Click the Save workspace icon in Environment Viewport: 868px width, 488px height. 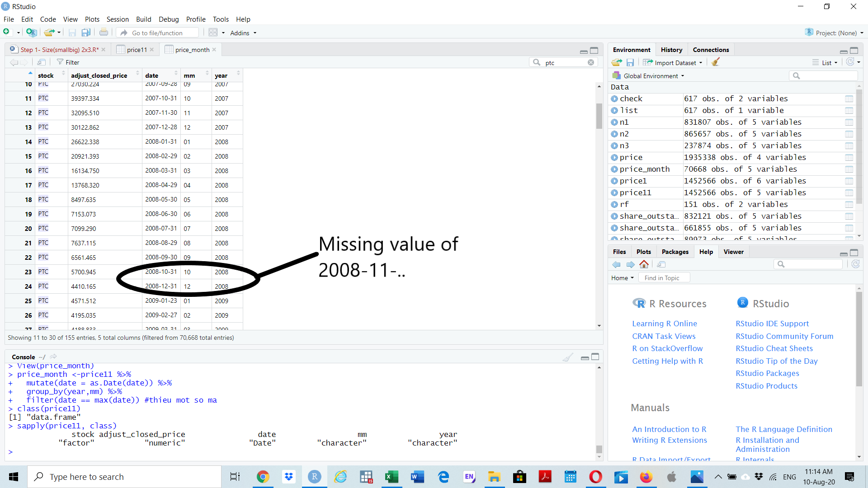630,62
